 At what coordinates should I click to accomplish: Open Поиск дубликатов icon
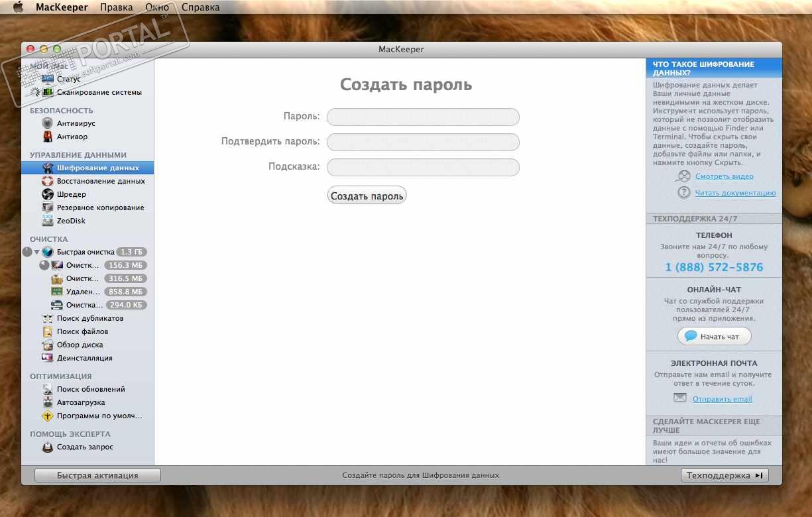tap(48, 318)
